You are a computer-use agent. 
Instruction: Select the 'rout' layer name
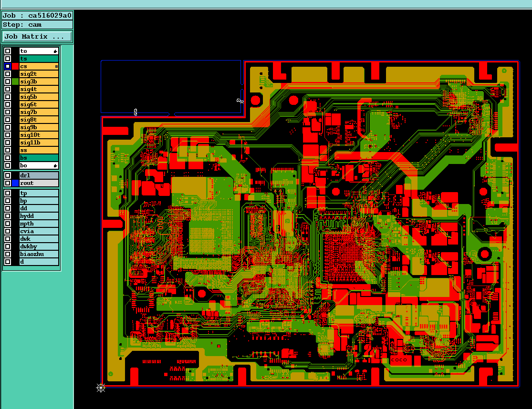click(x=39, y=184)
